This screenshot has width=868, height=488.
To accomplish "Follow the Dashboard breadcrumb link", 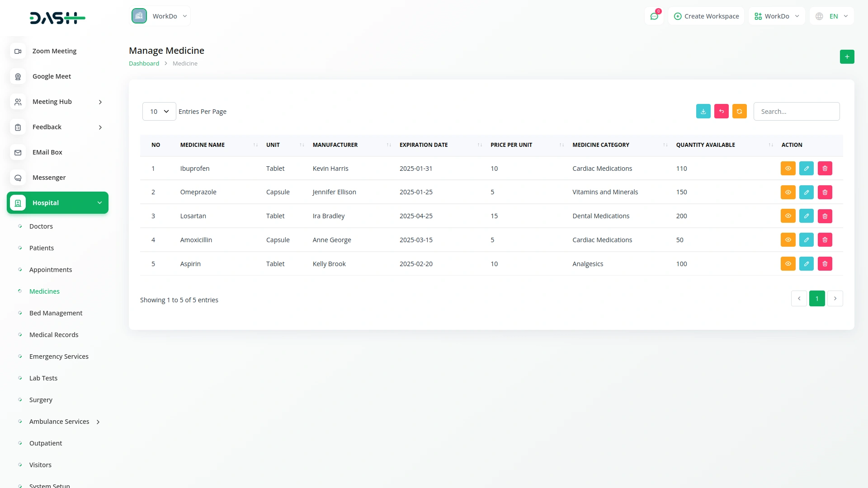I will [144, 64].
